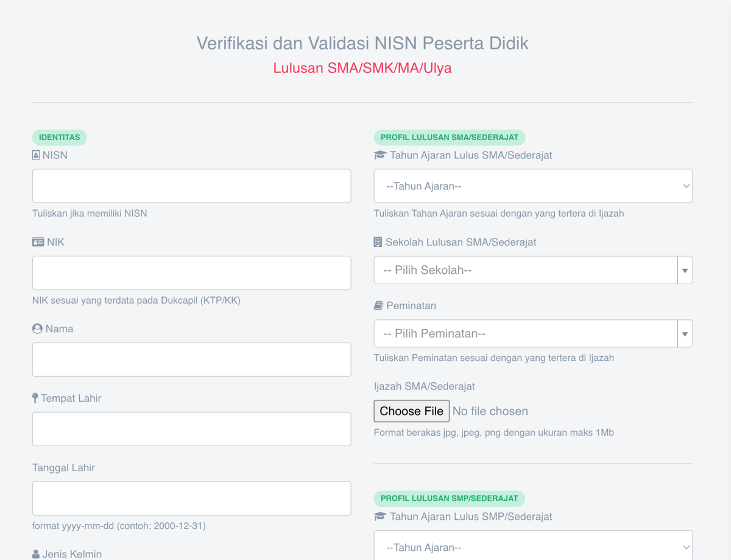Image resolution: width=731 pixels, height=560 pixels.
Task: Click the person icon next to Jenis Kelmin
Action: (x=35, y=554)
